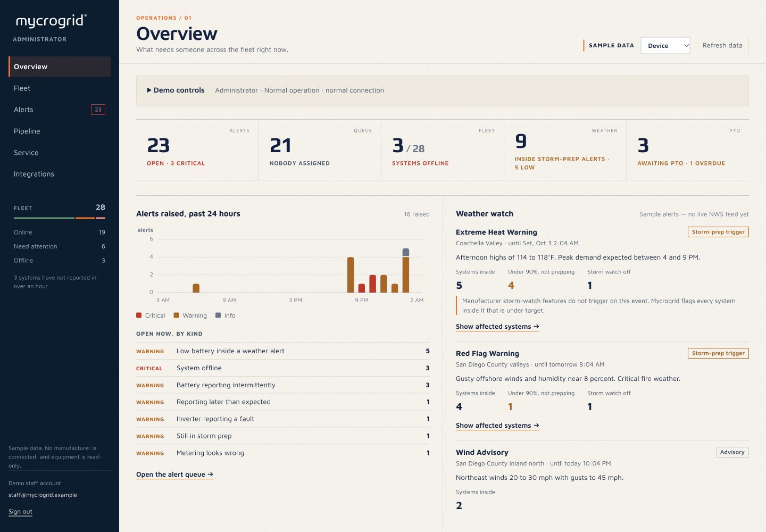Click the Extreme Heat Warning title
Viewport: 766px width, 532px height.
pos(496,232)
